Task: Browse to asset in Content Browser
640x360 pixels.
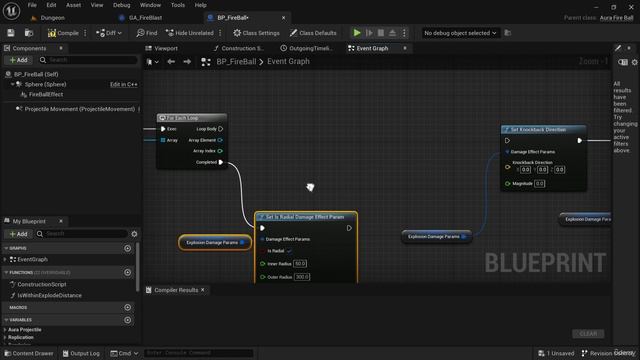Action: 29,33
